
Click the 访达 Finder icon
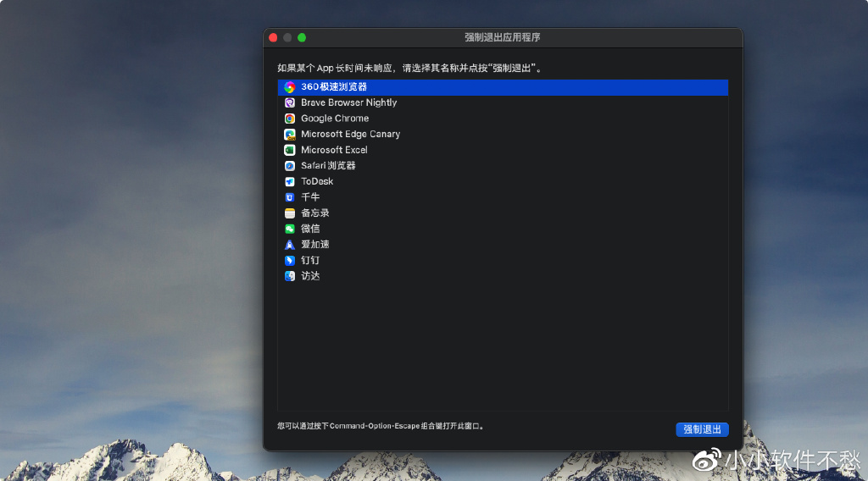[x=290, y=276]
